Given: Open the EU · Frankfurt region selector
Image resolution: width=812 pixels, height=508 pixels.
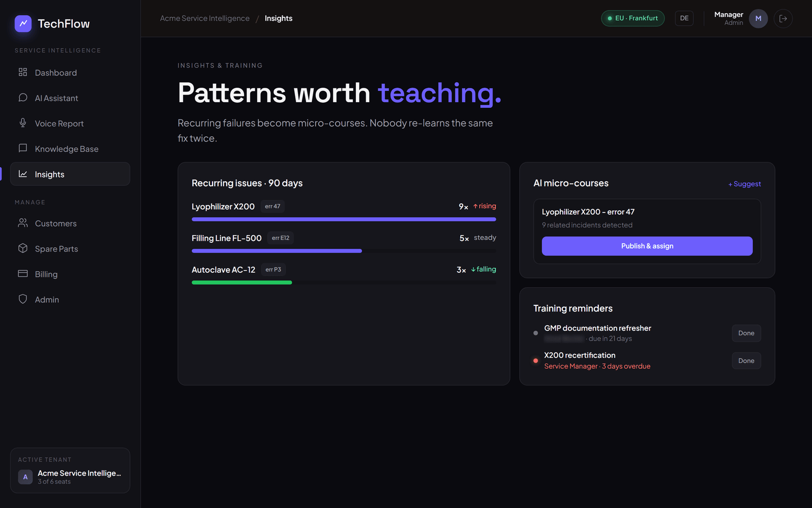Looking at the screenshot, I should click(633, 18).
